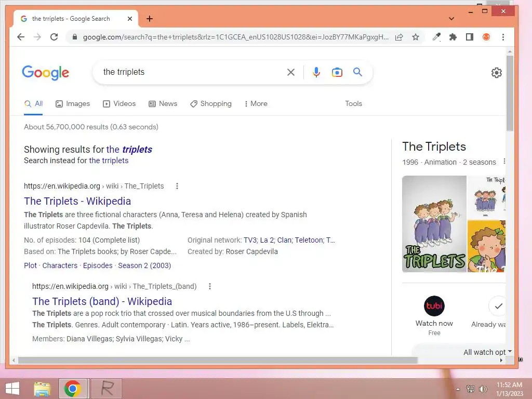Follow the La 2 network link
The width and height of the screenshot is (532, 399).
267,240
